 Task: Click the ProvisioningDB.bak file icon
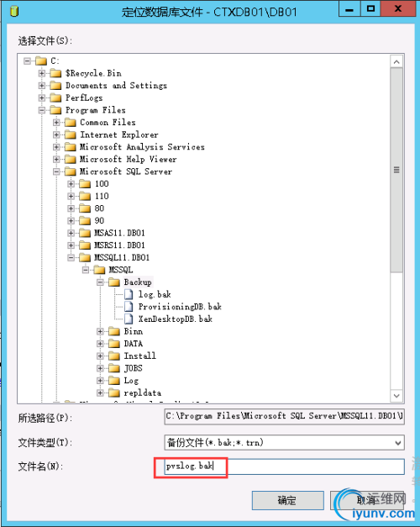pos(129,307)
